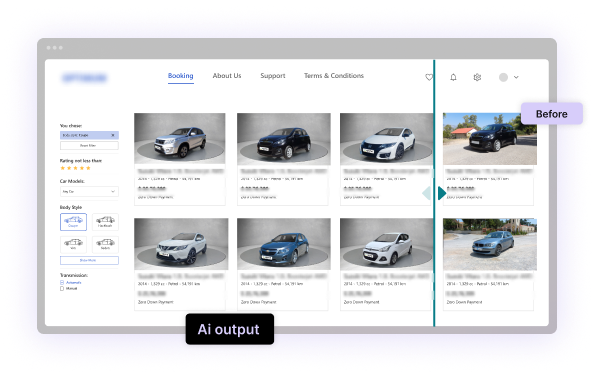Expand the account menu chevron
The image size is (594, 374).
tap(516, 77)
